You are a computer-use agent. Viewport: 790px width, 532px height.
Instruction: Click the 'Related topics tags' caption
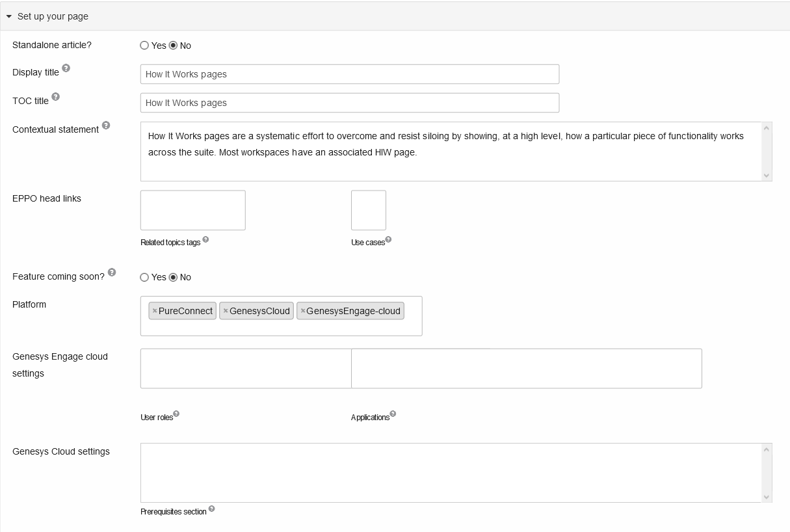click(x=170, y=243)
